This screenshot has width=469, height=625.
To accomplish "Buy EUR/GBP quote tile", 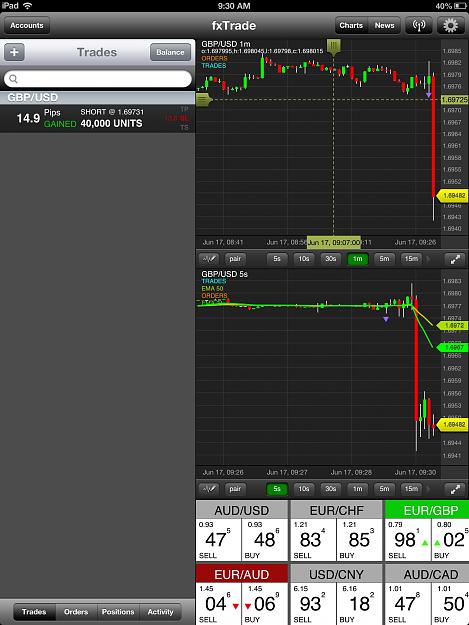I will pos(450,540).
